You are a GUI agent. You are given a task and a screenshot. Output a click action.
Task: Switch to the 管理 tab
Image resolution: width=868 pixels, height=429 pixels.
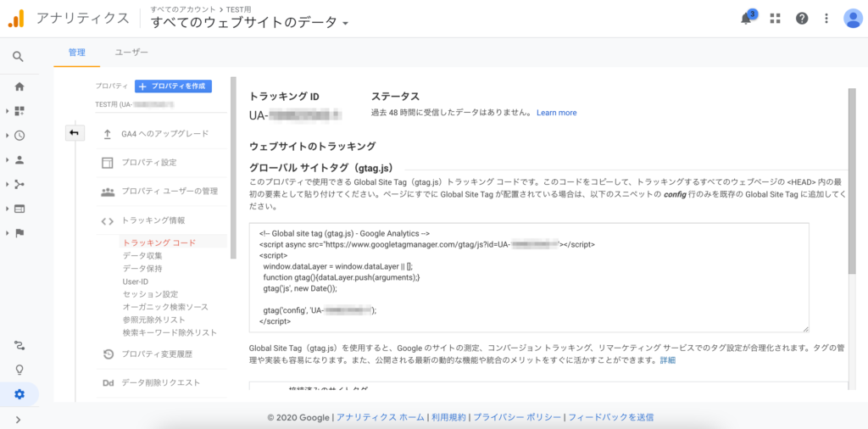pos(77,53)
